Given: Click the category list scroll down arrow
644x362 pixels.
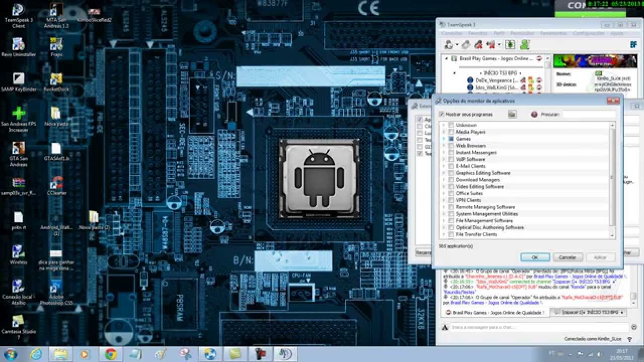Looking at the screenshot, I should [612, 235].
